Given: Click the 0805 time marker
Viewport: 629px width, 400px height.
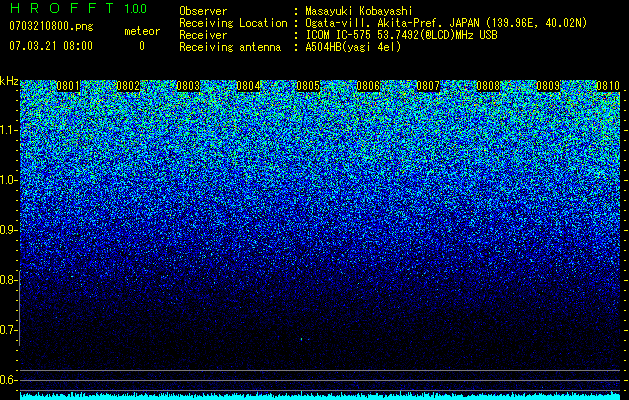Looking at the screenshot, I should click(308, 86).
